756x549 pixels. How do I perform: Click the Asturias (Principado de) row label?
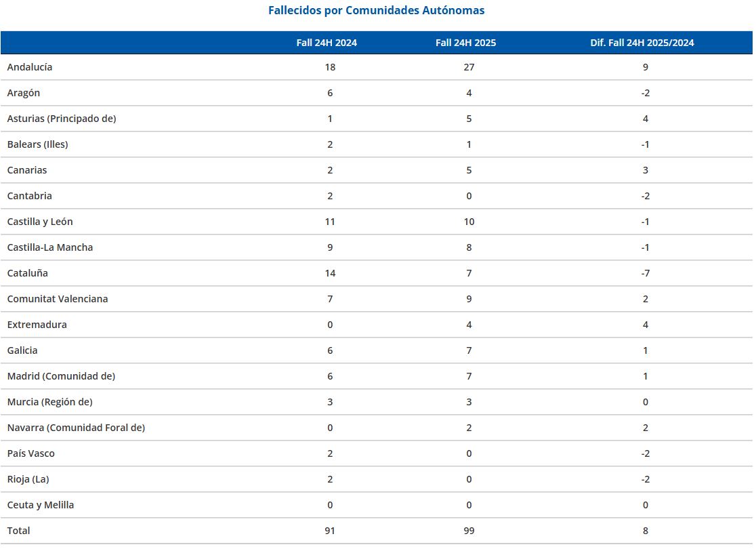62,119
